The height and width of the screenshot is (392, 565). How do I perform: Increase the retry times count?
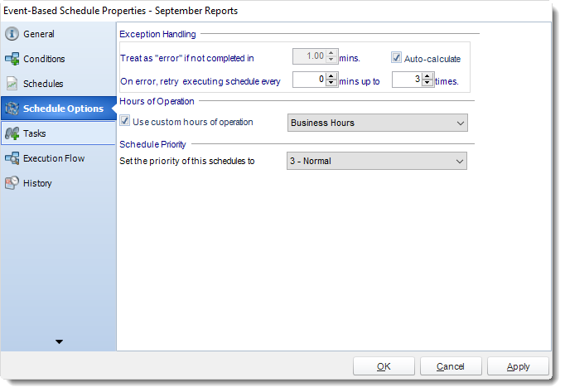click(x=427, y=76)
